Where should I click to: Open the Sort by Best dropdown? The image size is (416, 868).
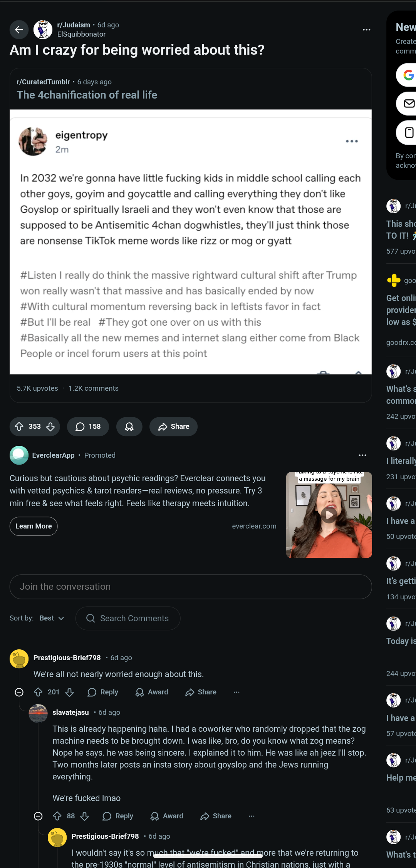pos(51,618)
